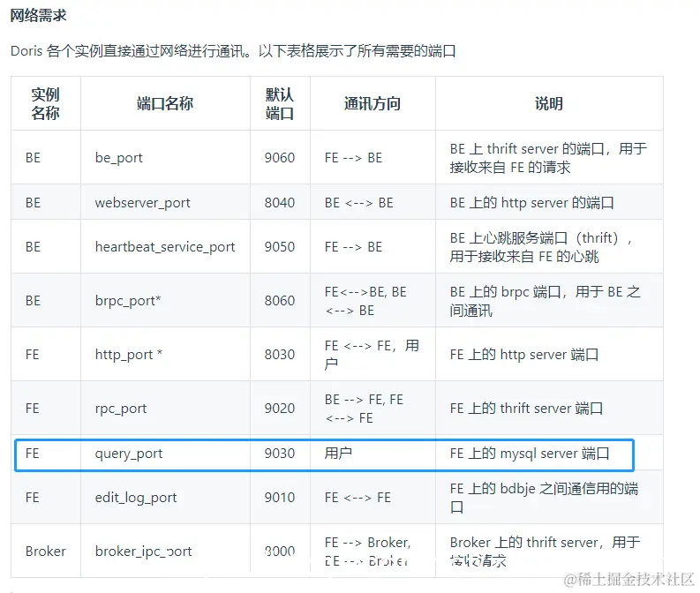Select the port value '9060'
The height and width of the screenshot is (593, 700).
tap(280, 158)
